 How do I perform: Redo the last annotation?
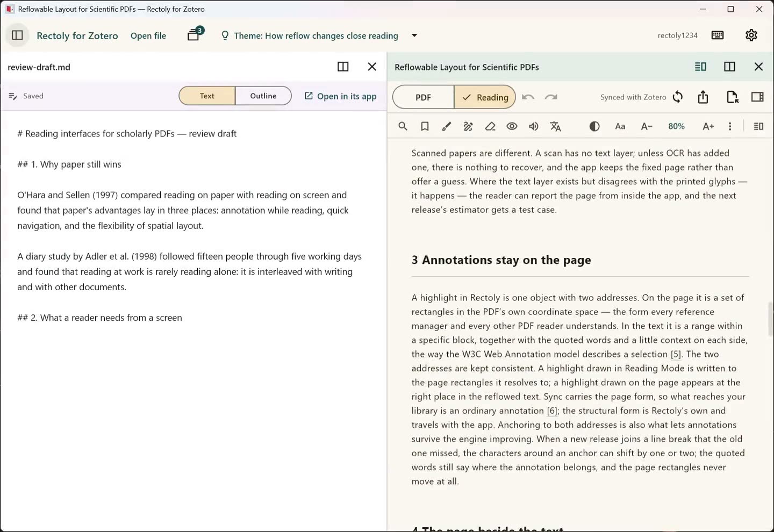tap(551, 97)
